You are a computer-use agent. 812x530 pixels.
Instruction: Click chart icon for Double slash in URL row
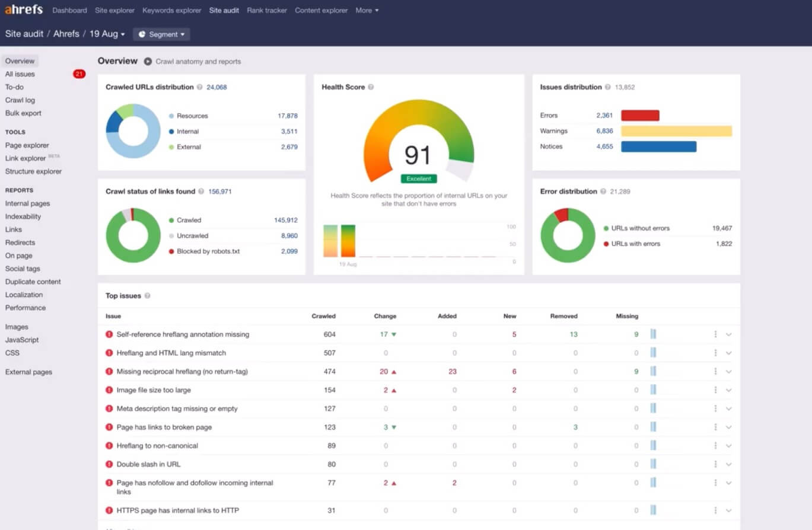653,464
